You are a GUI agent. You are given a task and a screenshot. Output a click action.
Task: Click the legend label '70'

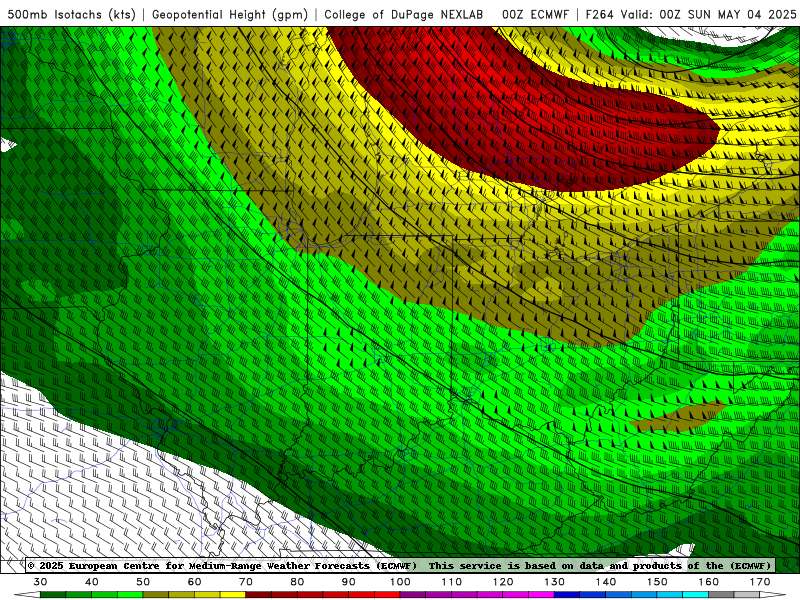[x=246, y=582]
